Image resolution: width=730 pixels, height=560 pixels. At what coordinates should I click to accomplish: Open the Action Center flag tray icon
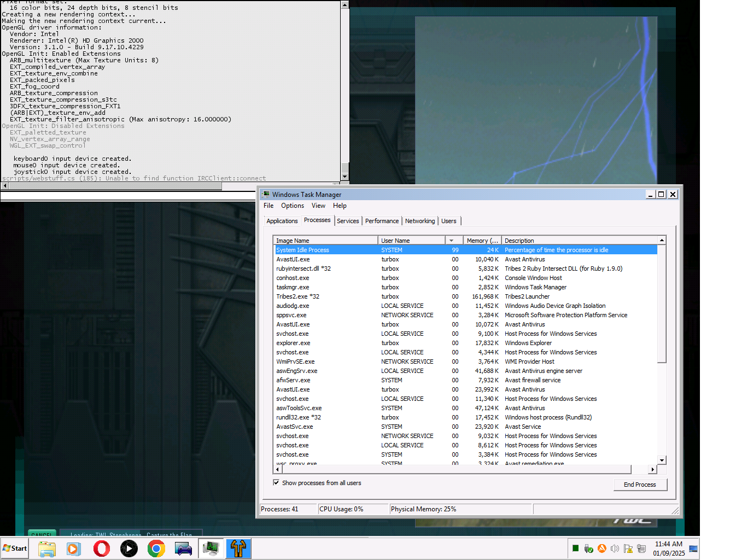click(x=628, y=549)
